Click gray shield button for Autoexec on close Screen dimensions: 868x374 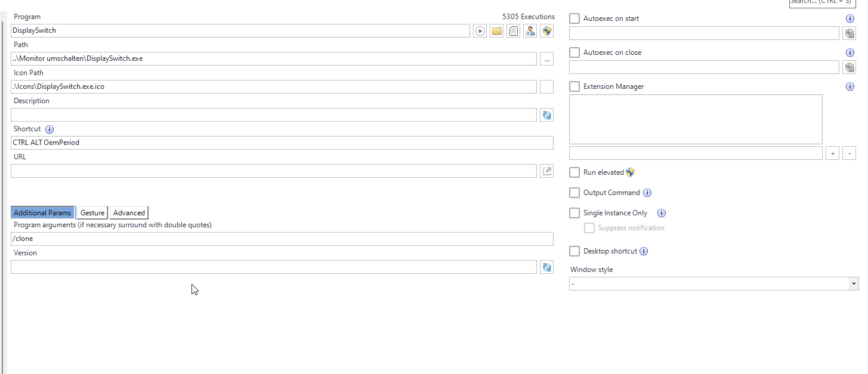(x=849, y=67)
